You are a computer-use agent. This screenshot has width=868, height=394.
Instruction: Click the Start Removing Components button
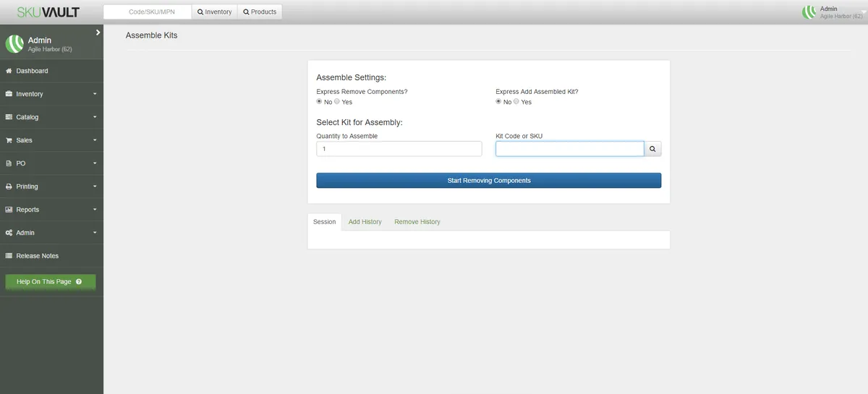tap(489, 181)
